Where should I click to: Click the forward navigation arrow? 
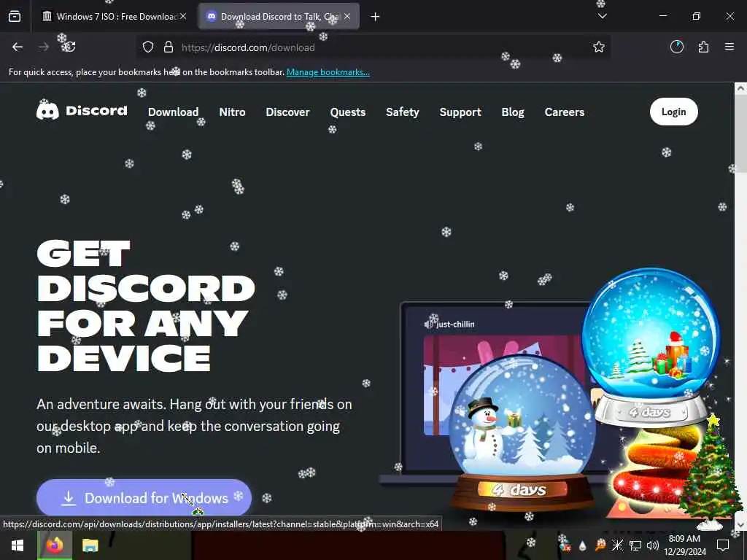[43, 47]
